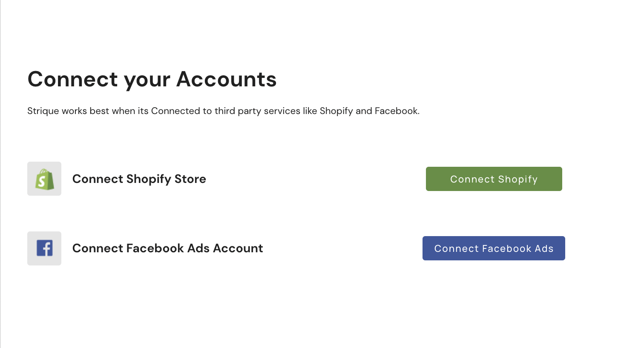Click the word "Connect" in the main heading
The height and width of the screenshot is (348, 644).
73,80
